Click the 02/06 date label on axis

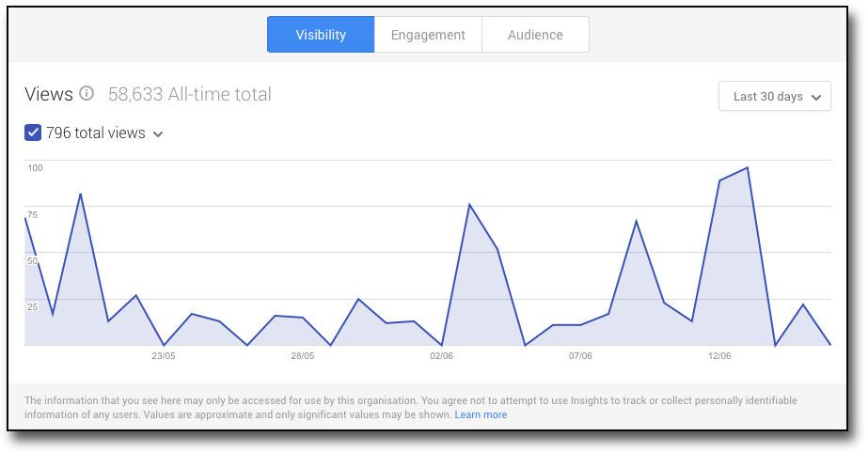tap(441, 356)
